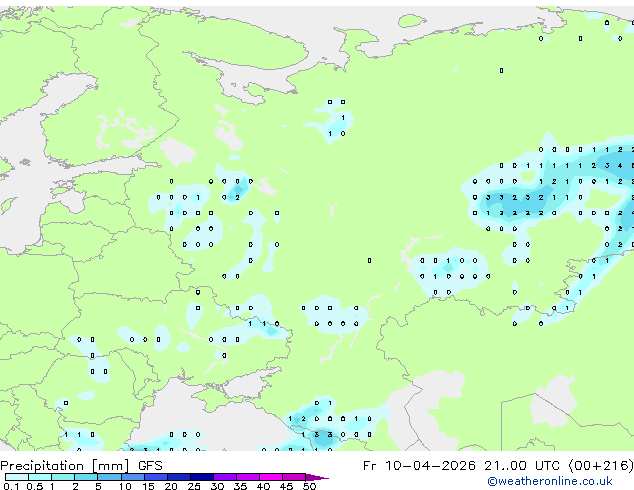This screenshot has width=634, height=490.
Task: Click the 1–2 mm cyan legend swatch
Action: (63, 477)
